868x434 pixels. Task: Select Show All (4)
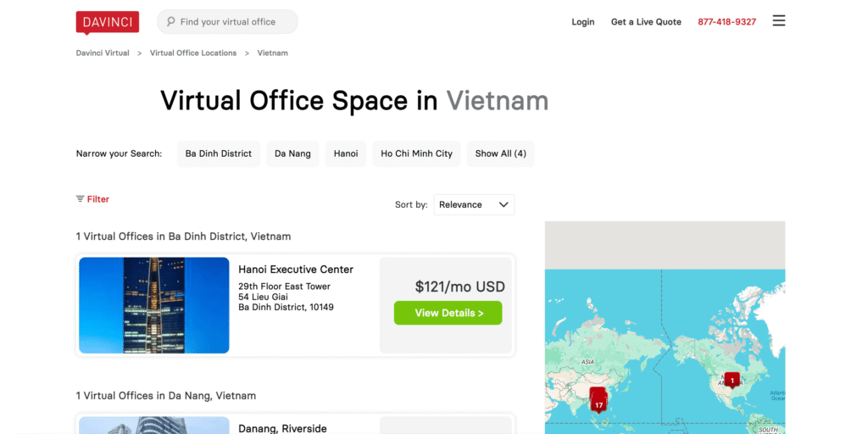point(500,154)
